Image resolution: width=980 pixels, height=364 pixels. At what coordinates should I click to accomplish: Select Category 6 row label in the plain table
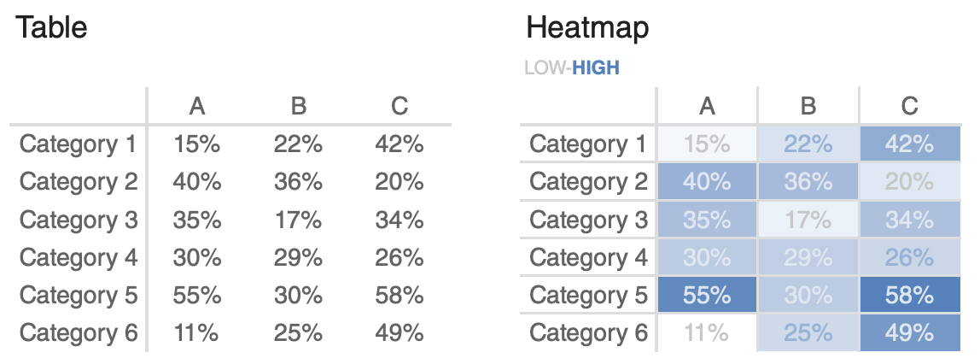click(79, 332)
